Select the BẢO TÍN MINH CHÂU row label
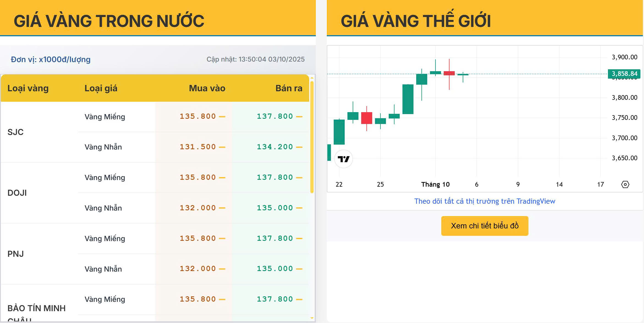 click(x=36, y=308)
